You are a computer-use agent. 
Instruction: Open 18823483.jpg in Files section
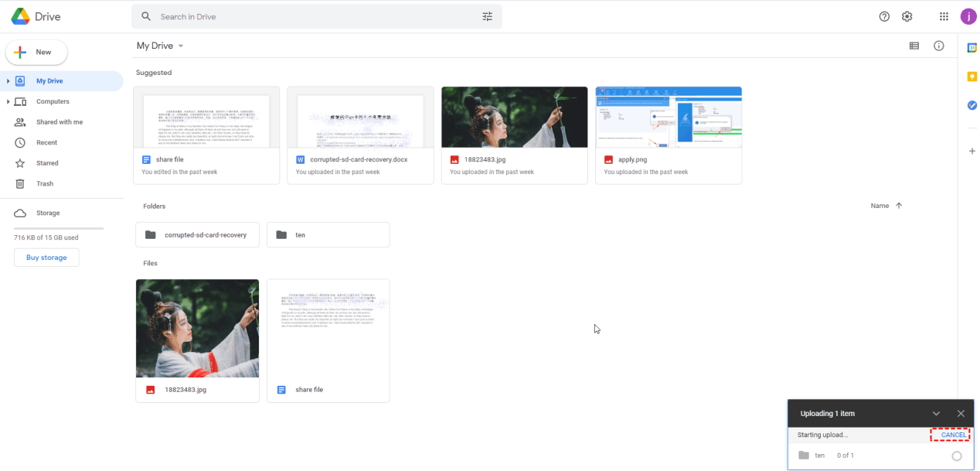(197, 340)
